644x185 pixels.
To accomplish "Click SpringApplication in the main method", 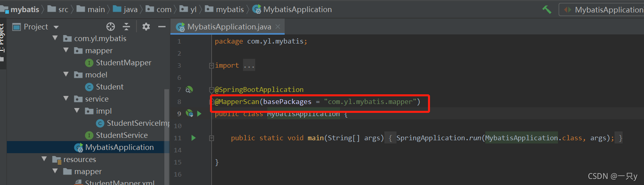I will point(431,138).
